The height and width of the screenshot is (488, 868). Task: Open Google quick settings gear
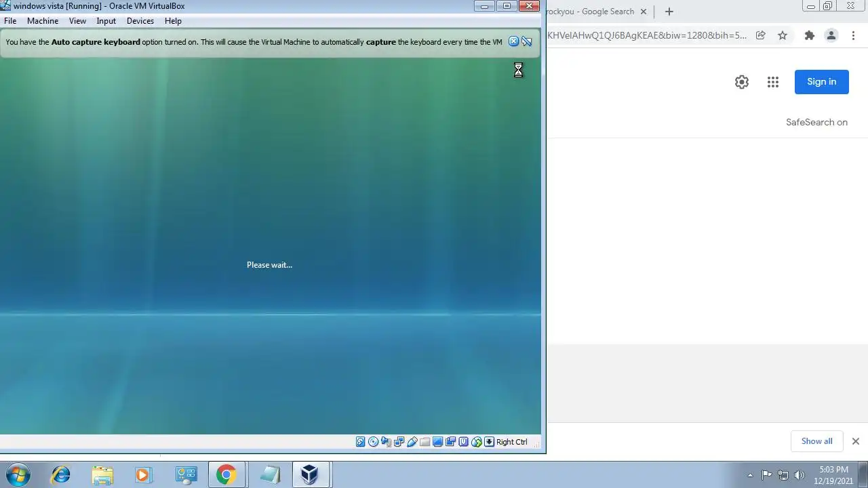point(742,82)
